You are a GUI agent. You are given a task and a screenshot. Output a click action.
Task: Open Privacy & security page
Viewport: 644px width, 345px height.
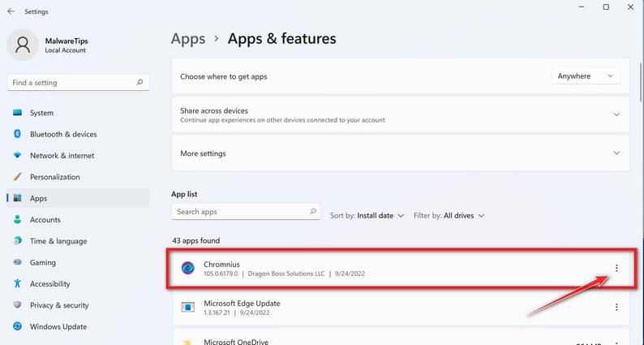[59, 305]
